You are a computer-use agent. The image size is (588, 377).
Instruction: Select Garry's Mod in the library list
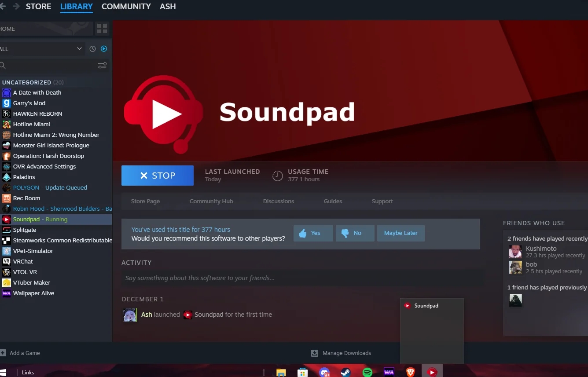29,103
